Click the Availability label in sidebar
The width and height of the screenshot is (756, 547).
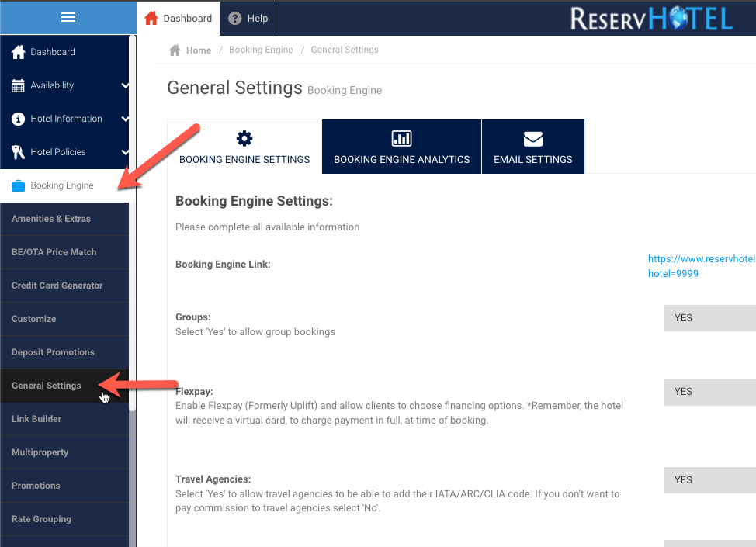click(52, 85)
